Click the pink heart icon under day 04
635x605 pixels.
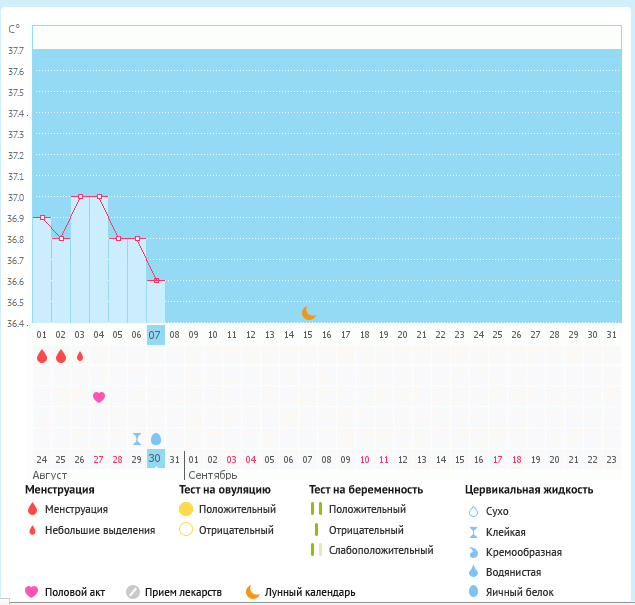point(99,397)
